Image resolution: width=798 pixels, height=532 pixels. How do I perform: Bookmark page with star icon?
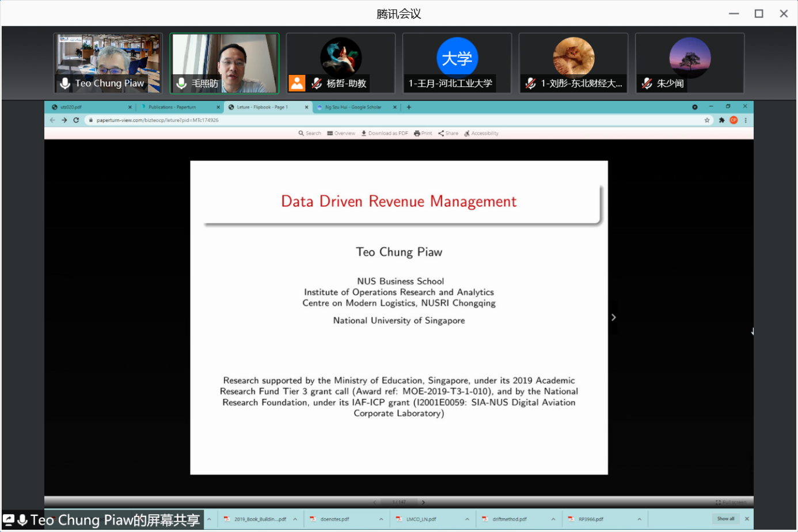(x=707, y=120)
